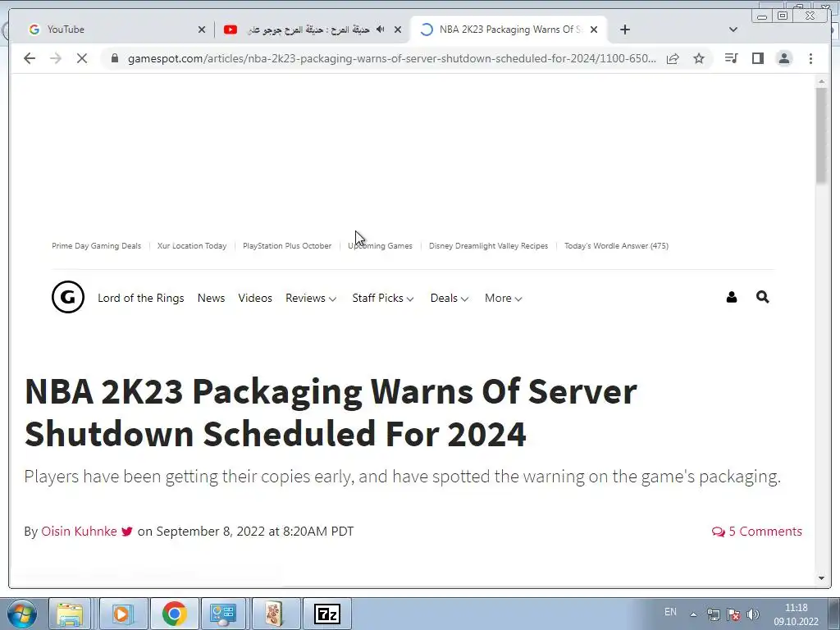Expand the Reviews dropdown
840x630 pixels.
[x=311, y=298]
